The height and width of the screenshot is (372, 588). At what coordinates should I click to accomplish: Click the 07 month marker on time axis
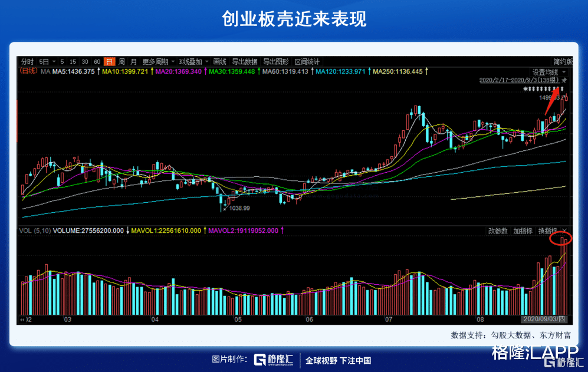pos(389,320)
